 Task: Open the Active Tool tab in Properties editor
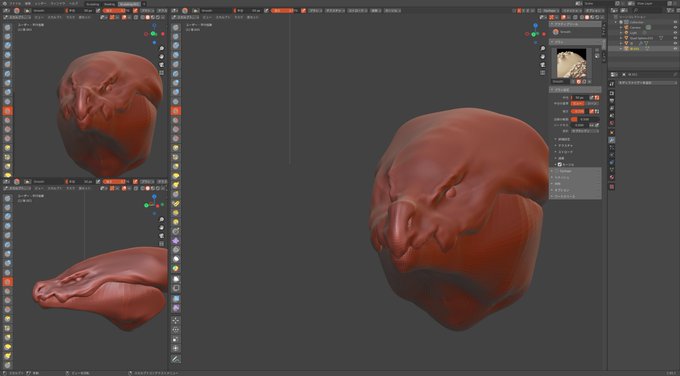tap(612, 83)
